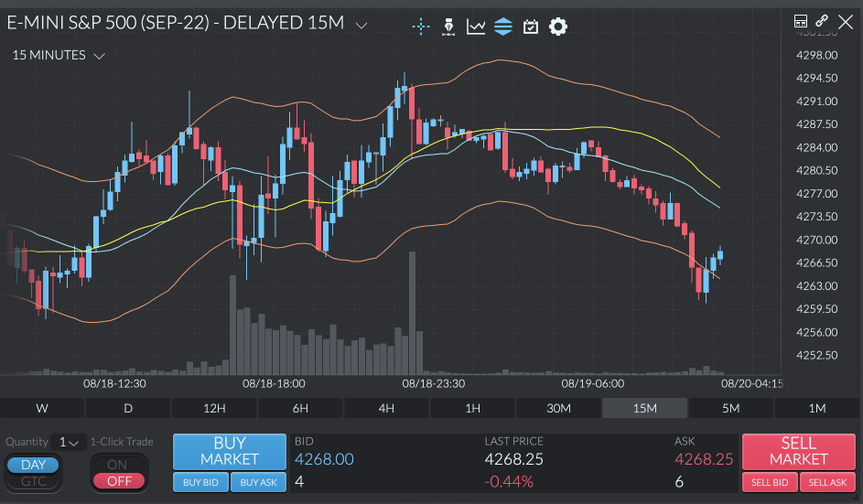Click the stacked layers chart icon

pos(503,26)
